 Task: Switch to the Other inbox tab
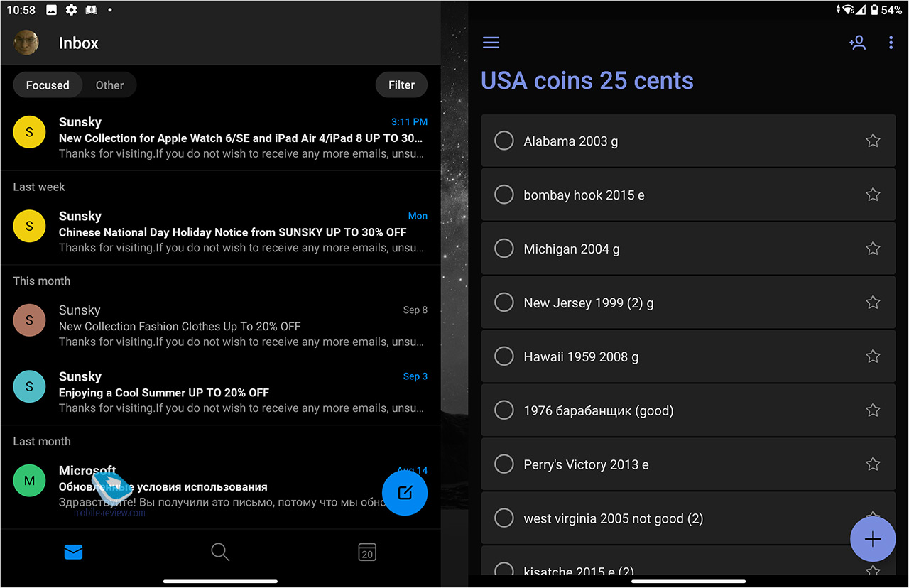pyautogui.click(x=109, y=85)
